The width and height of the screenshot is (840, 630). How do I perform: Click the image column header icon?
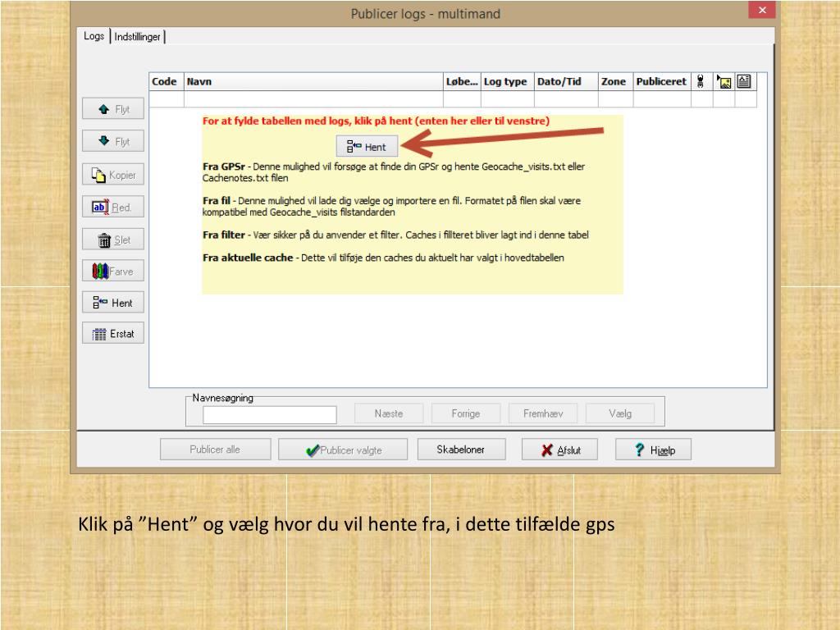[x=724, y=81]
